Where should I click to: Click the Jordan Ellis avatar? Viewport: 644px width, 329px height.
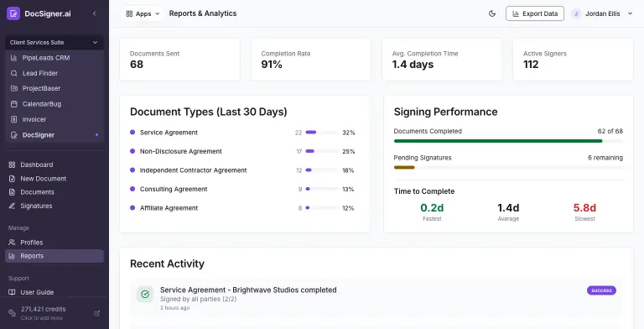(x=576, y=13)
